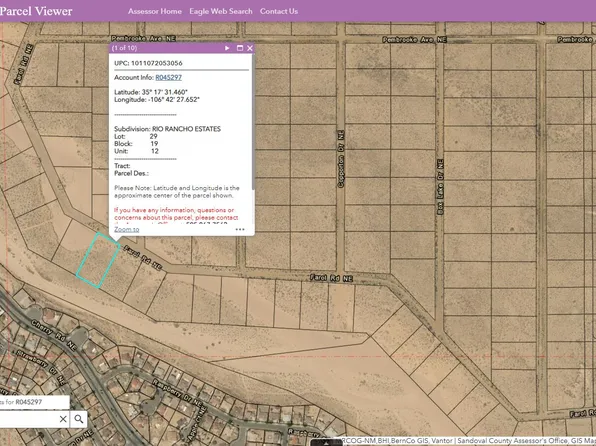Click the '(1 of 10)' popup counter
Screen dimensions: 596x446
point(124,48)
